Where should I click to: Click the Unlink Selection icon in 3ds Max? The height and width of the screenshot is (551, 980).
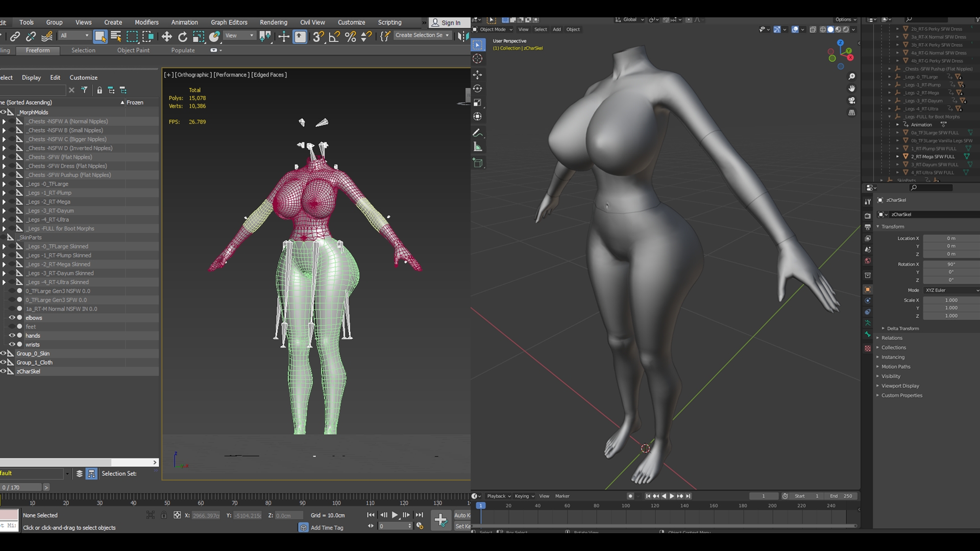[31, 36]
